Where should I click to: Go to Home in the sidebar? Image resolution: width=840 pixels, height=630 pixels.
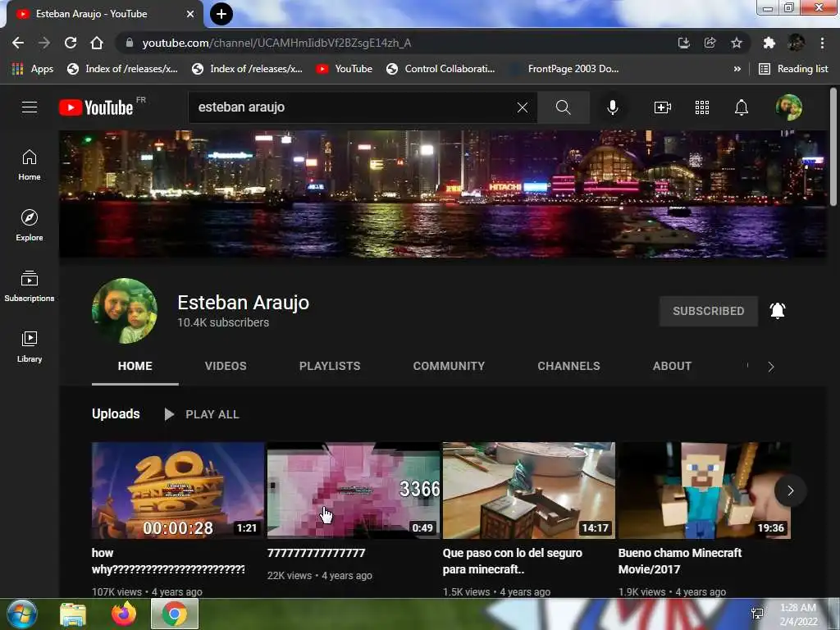[30, 165]
